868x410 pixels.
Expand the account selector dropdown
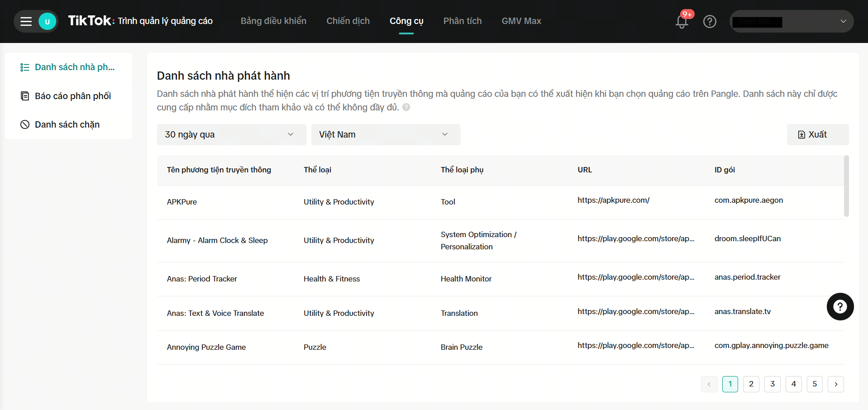(x=792, y=21)
